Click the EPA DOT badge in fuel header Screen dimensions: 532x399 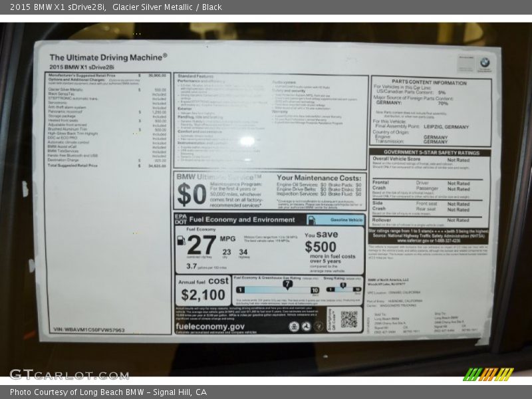tap(181, 219)
